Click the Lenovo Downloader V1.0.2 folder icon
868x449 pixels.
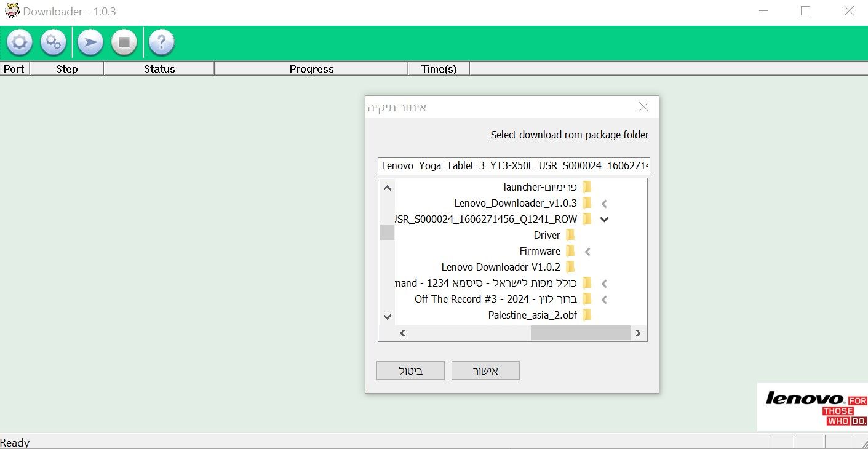pos(570,267)
